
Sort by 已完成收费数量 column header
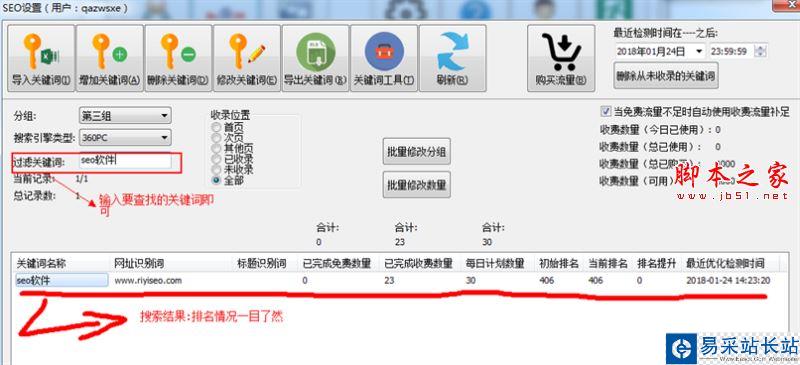(421, 263)
